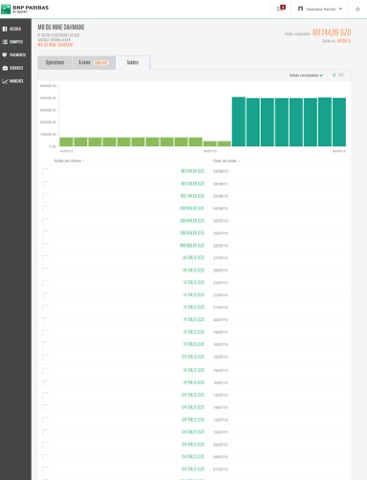Click the grey print icon above the chart

click(341, 75)
